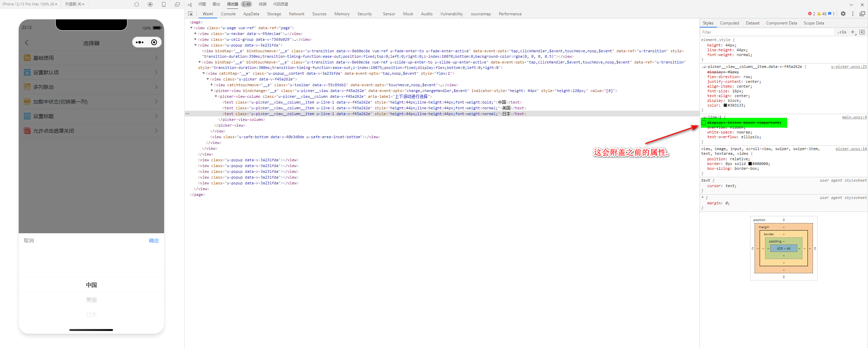Click the simulator record/stop circle icon
Image resolution: width=868 pixels, height=348 pixels.
tap(150, 4)
